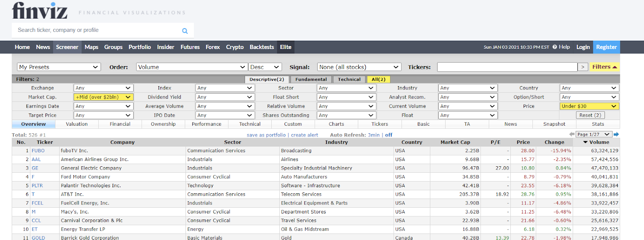
Task: Open the Maps menu item
Action: coord(91,47)
